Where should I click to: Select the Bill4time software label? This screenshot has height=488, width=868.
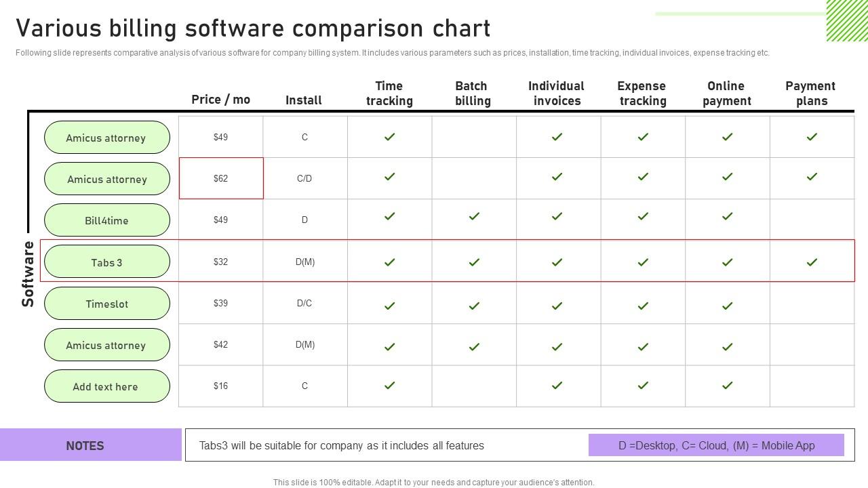pos(107,220)
